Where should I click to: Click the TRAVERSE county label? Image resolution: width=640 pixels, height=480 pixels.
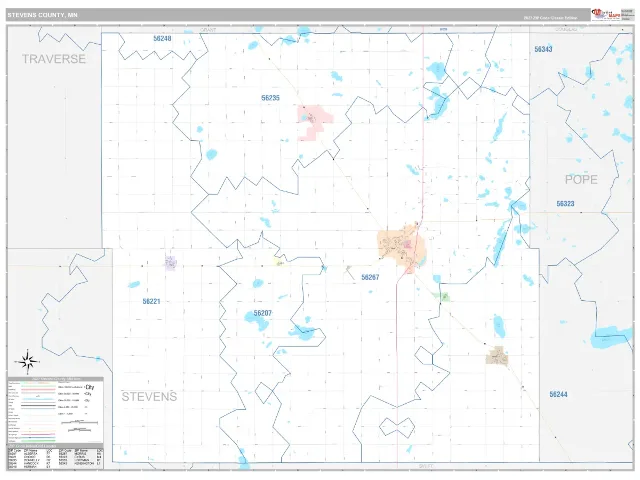click(54, 59)
